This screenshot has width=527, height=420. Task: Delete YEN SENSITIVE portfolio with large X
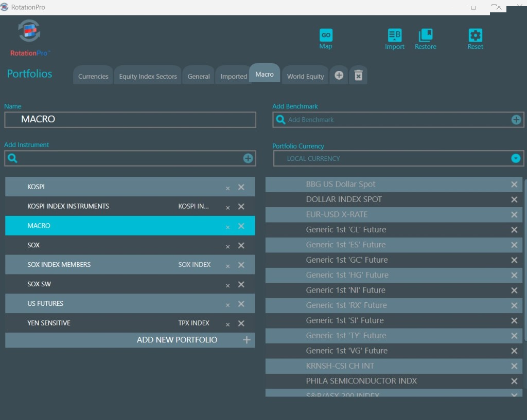(241, 323)
